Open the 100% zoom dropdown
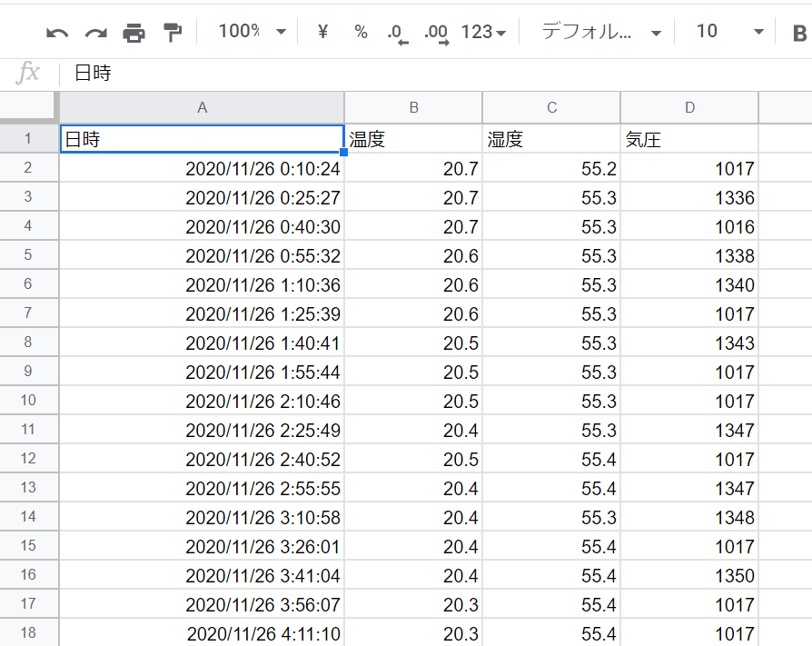Viewport: 812px width, 646px height. [253, 32]
